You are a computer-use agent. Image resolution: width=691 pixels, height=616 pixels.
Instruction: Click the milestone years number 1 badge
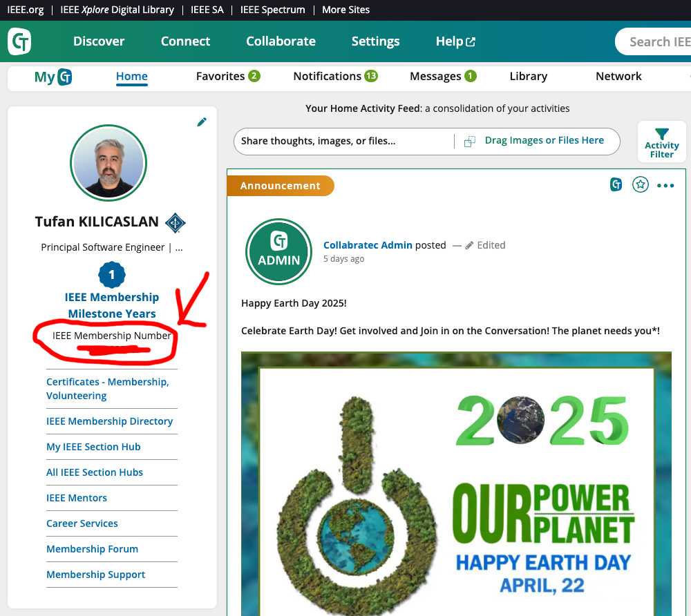click(x=112, y=275)
